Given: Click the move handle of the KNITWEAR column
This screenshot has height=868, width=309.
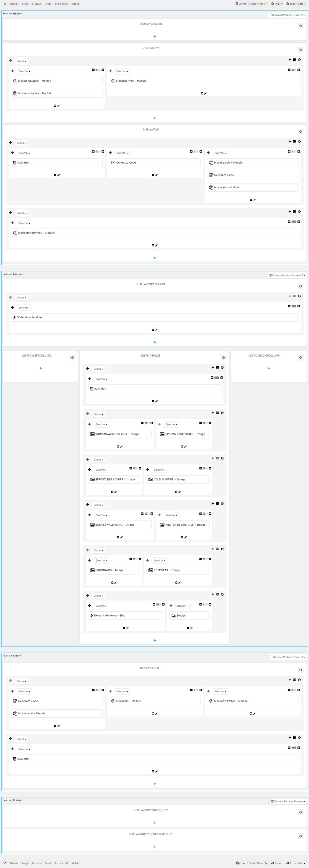Looking at the screenshot, I should pyautogui.click(x=148, y=560).
